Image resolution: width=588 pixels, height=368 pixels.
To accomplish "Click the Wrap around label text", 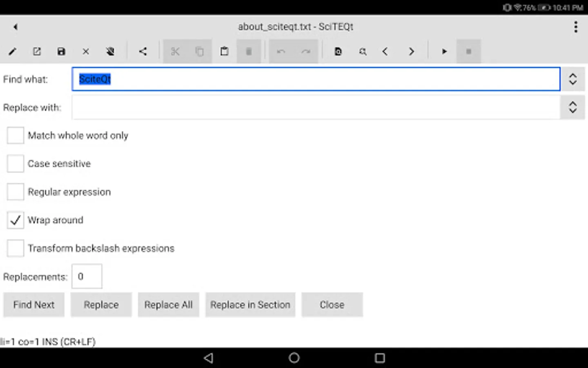I will pos(56,220).
